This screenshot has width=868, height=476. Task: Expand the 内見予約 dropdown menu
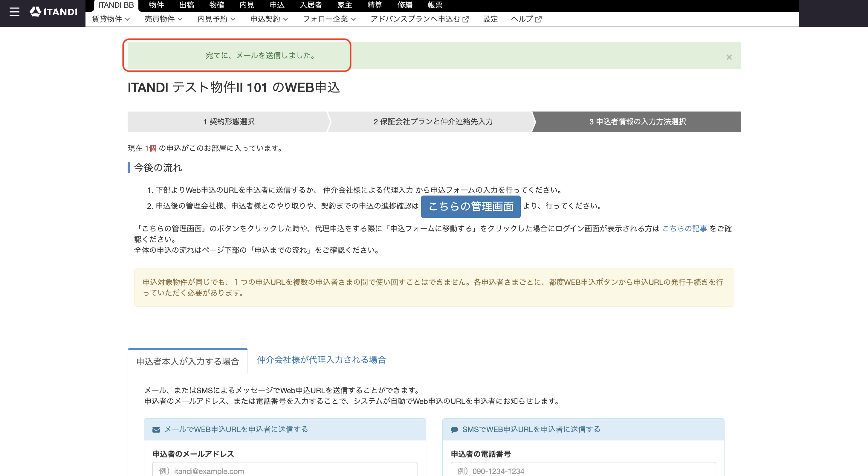tap(216, 19)
